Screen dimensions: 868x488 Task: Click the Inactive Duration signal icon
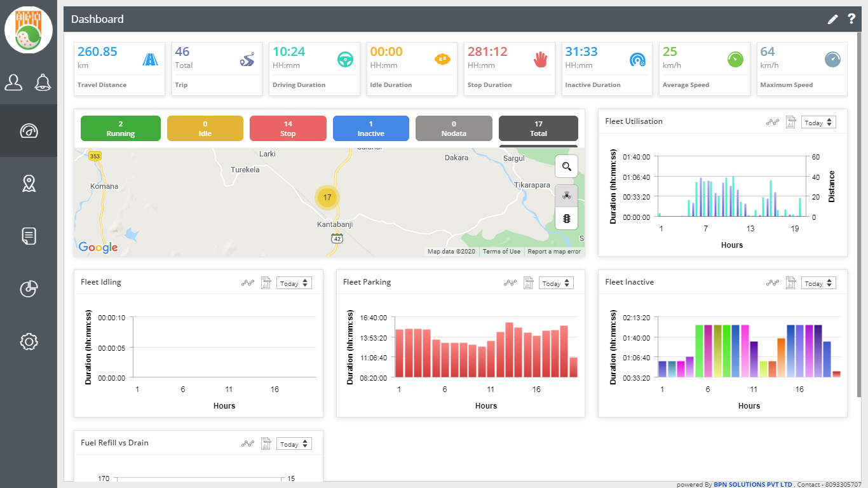click(x=637, y=60)
